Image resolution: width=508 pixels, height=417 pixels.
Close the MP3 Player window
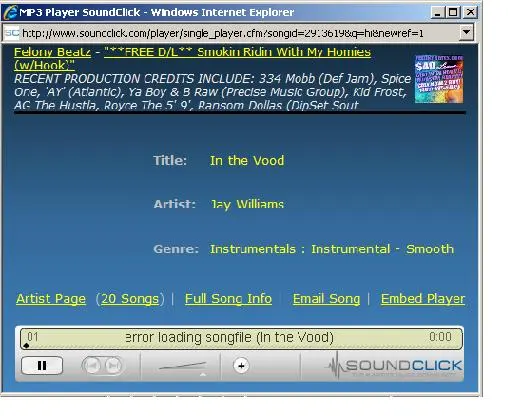(x=470, y=13)
